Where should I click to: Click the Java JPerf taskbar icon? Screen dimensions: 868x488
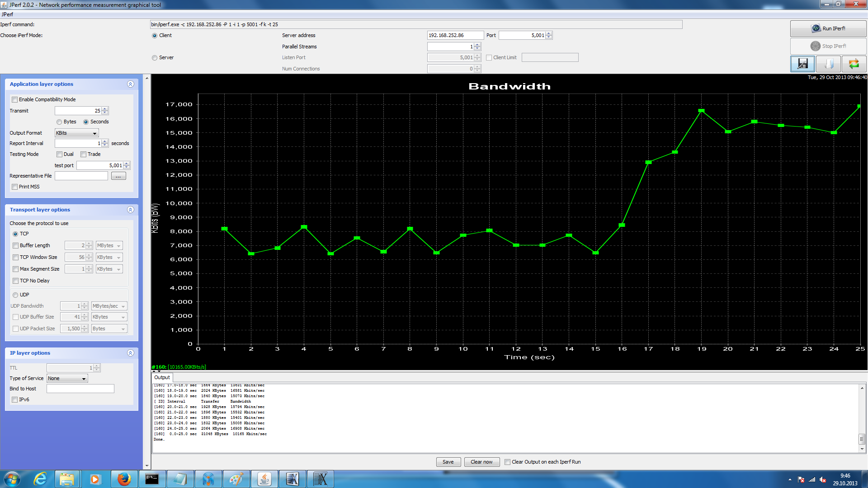tap(264, 479)
